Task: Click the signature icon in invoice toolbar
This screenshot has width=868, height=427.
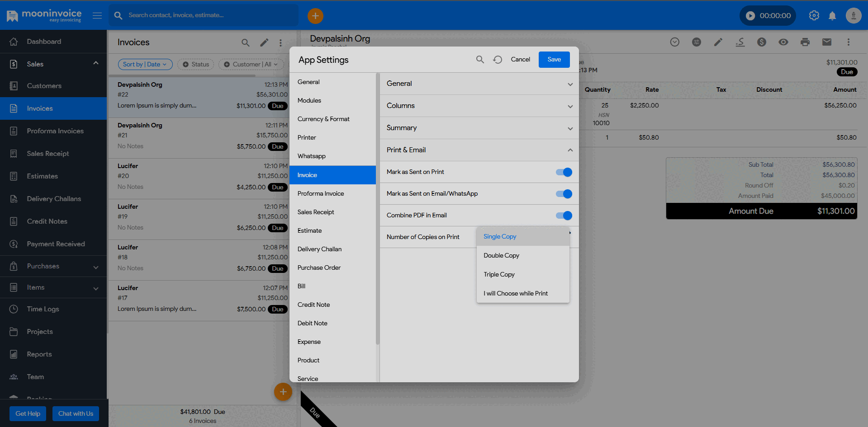Action: click(740, 42)
